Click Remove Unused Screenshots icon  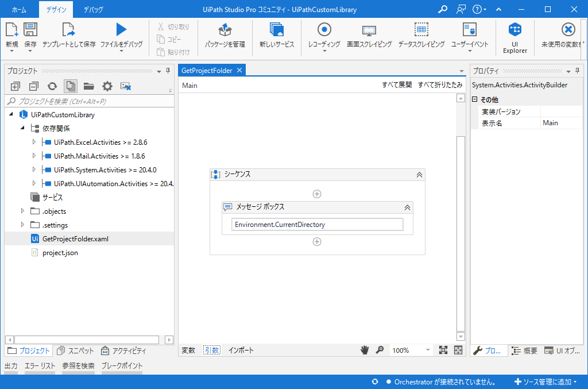point(126,86)
